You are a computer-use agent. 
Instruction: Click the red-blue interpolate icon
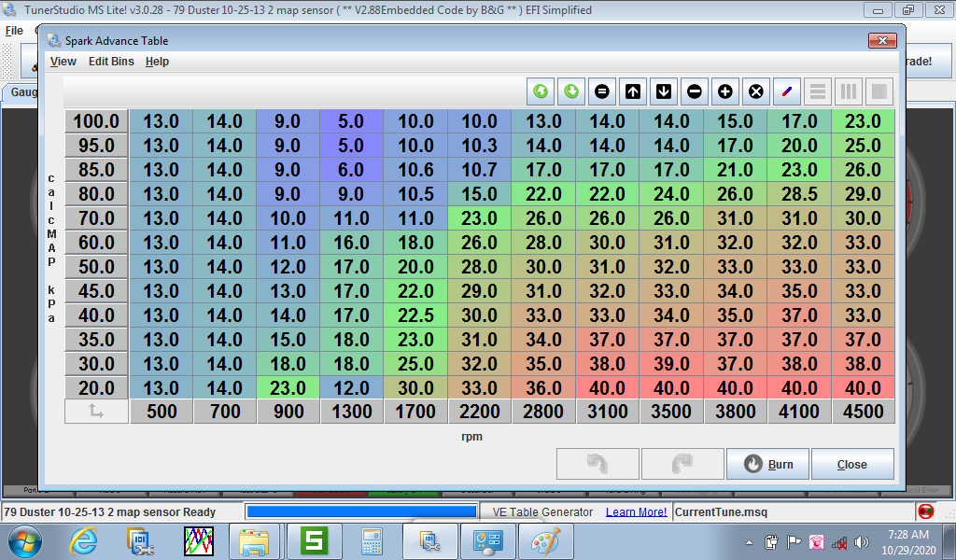pos(787,91)
